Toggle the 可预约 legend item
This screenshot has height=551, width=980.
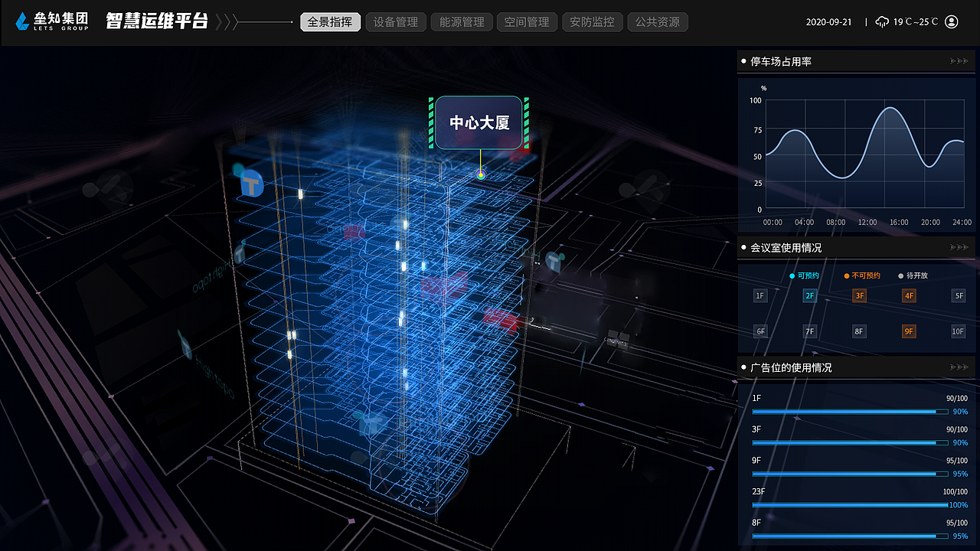coord(804,275)
